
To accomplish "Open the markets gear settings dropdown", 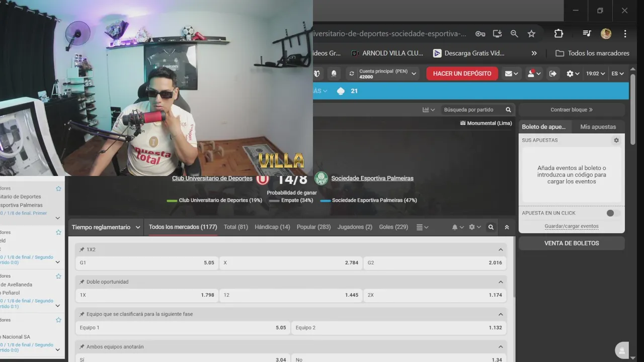I will click(x=474, y=227).
